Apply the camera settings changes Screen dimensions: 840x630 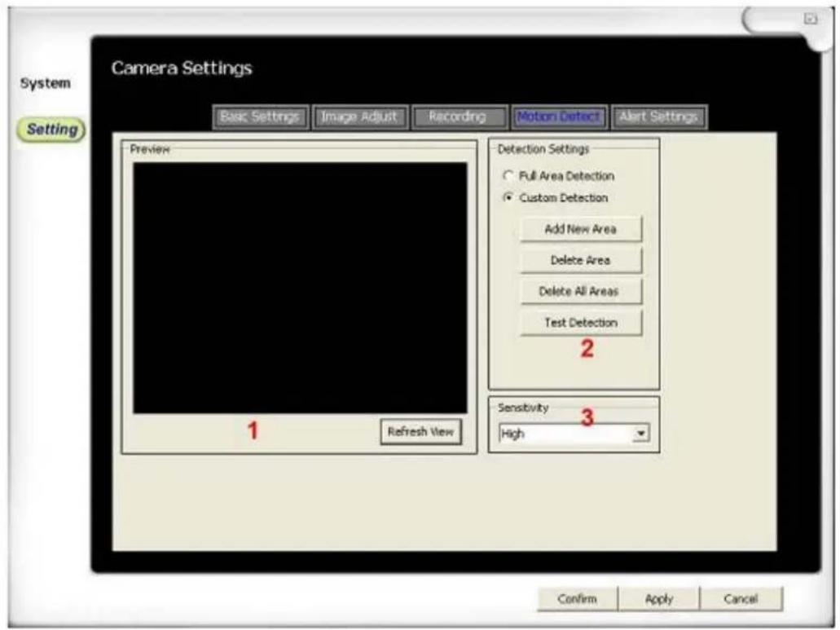tap(658, 599)
